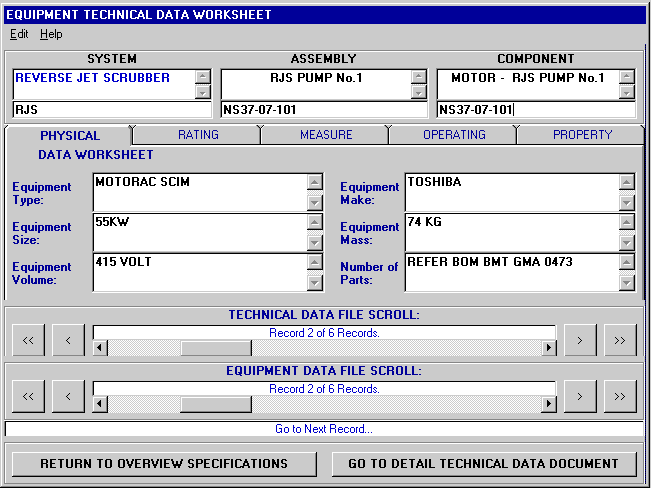
Task: Click Technical Data Record 2 of 6 text
Action: (324, 333)
